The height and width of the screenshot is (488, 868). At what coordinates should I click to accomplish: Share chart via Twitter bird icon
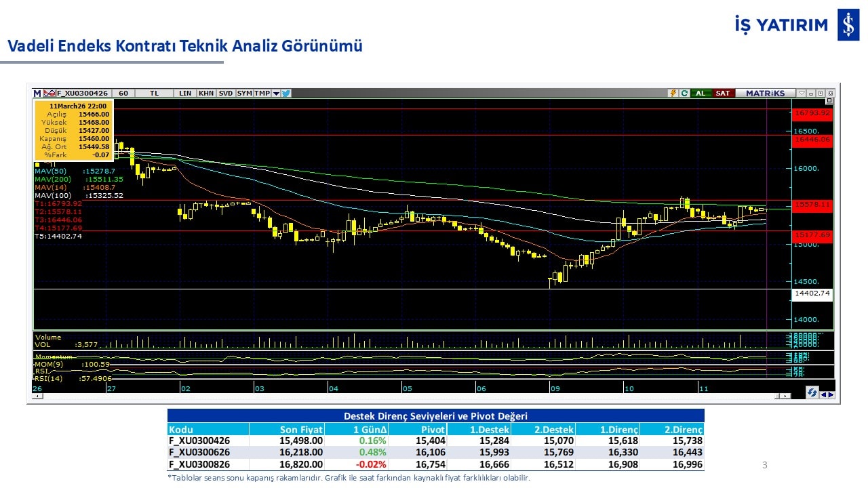coord(286,94)
